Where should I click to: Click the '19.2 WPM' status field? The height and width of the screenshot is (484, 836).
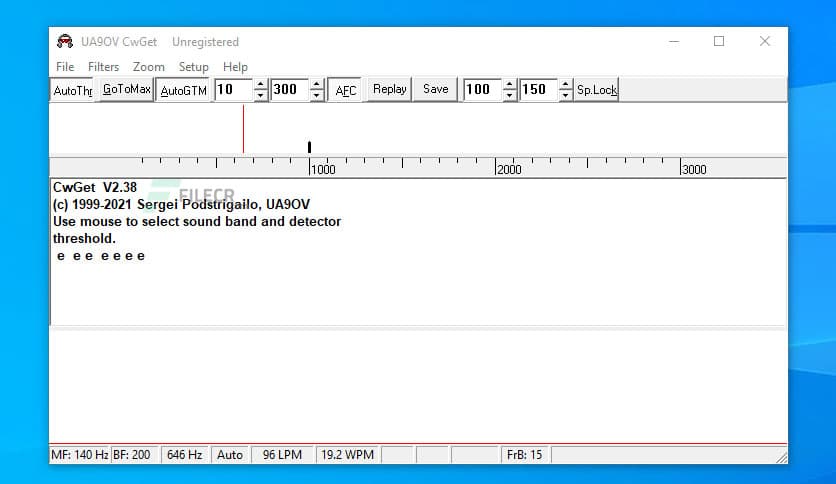(x=348, y=455)
